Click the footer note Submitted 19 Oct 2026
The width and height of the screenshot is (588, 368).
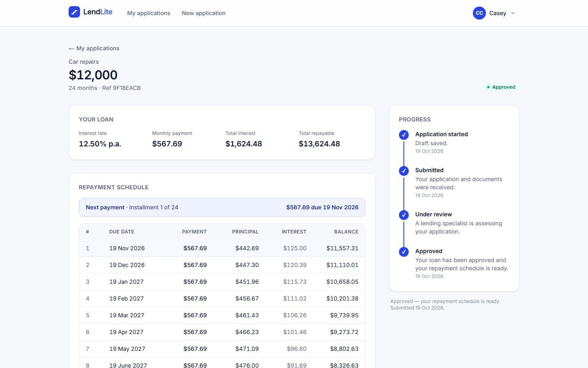[417, 308]
